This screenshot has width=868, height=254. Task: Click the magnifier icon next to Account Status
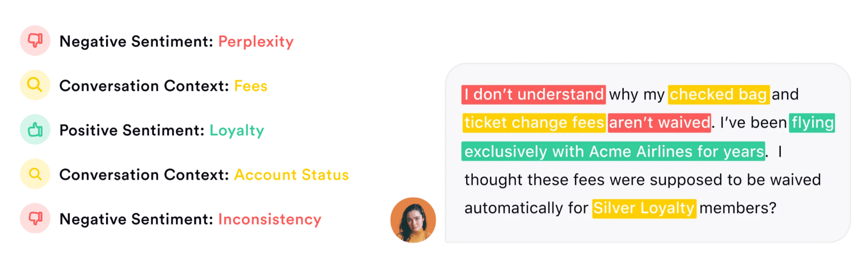(35, 174)
